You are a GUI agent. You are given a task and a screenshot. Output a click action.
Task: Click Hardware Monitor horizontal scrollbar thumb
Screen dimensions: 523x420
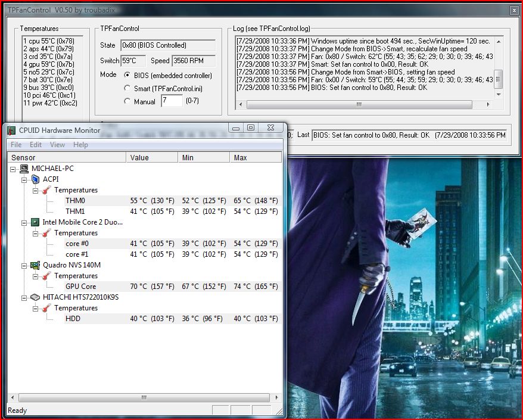(144, 397)
